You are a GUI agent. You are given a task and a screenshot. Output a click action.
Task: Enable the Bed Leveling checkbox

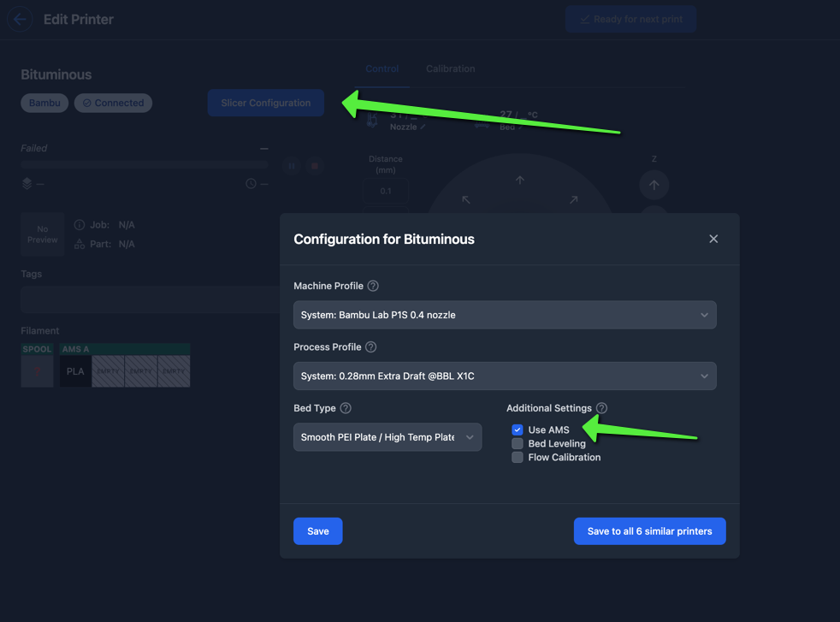point(518,444)
